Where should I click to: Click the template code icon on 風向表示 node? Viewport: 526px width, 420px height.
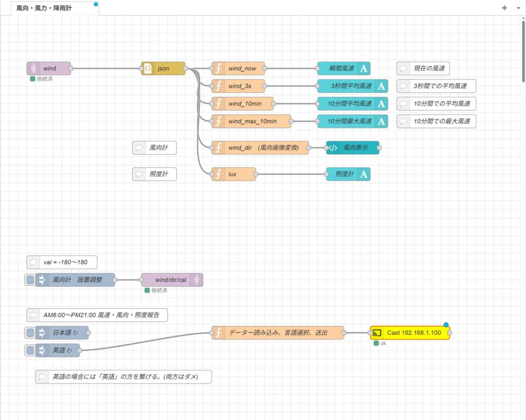[333, 148]
